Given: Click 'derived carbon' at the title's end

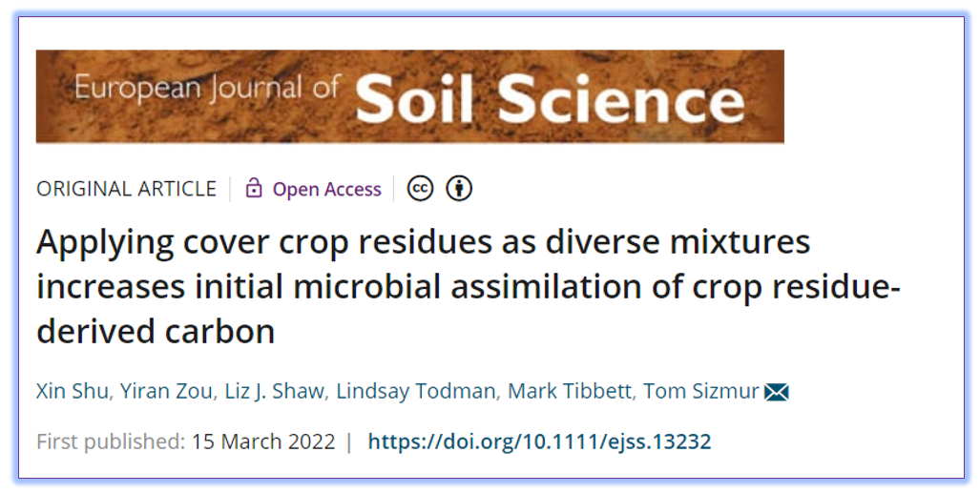Looking at the screenshot, I should tap(156, 331).
